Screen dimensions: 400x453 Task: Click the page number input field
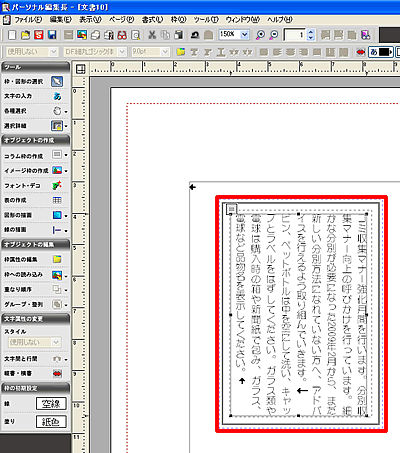click(x=295, y=35)
